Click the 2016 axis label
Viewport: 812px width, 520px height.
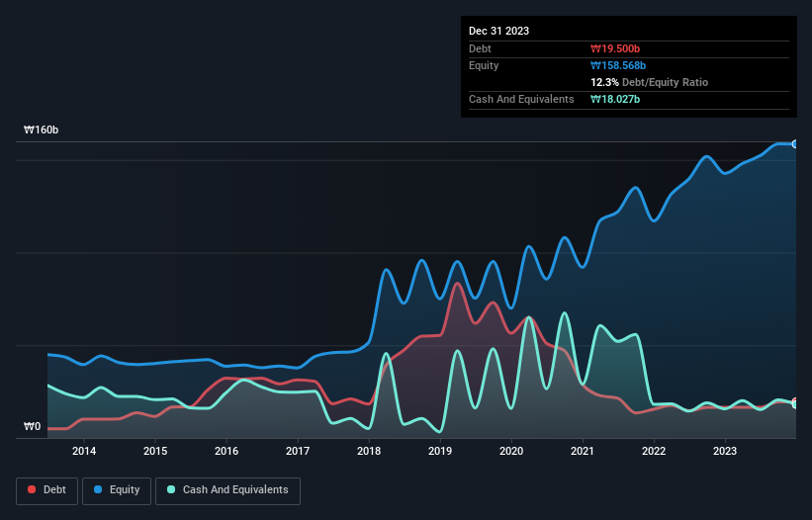point(226,451)
